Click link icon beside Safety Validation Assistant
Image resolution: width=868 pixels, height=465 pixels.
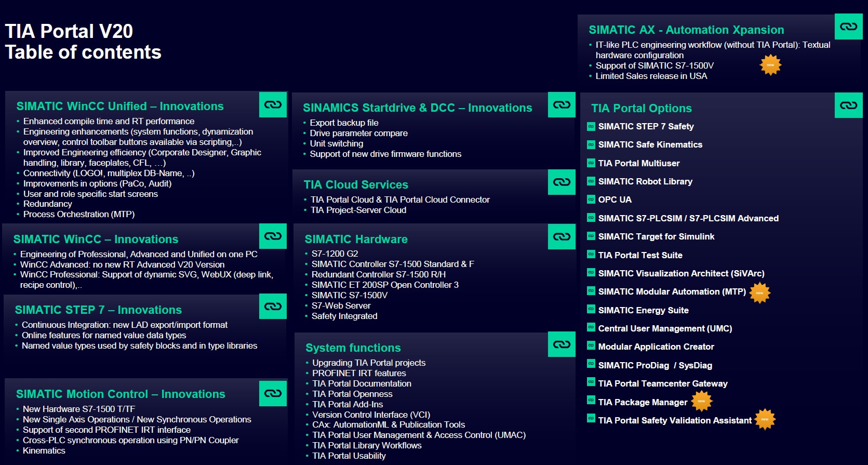(591, 418)
